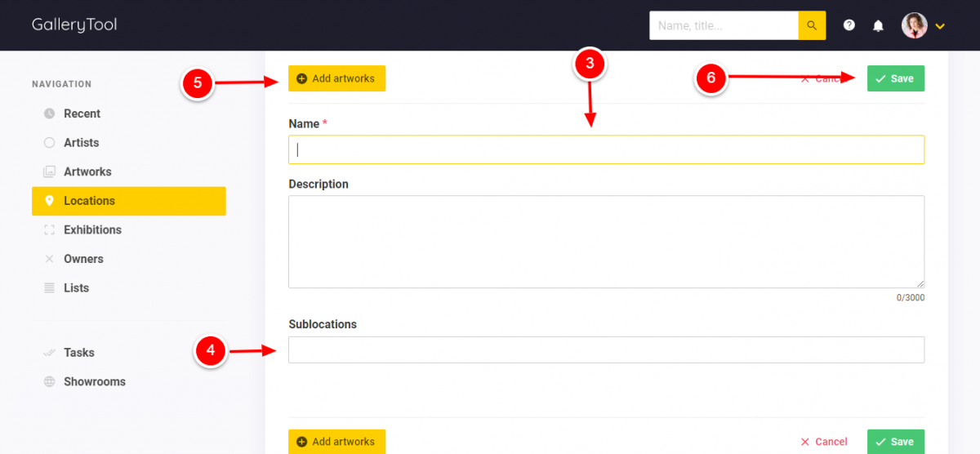The height and width of the screenshot is (454, 980).
Task: Click the frame icon beside Exhibitions
Action: click(49, 230)
